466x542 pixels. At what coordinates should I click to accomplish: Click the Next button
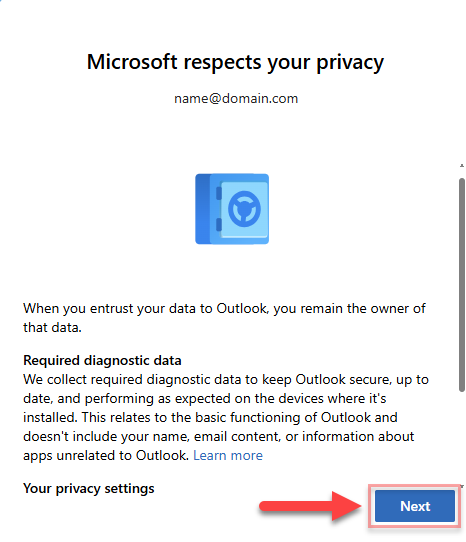click(x=414, y=506)
